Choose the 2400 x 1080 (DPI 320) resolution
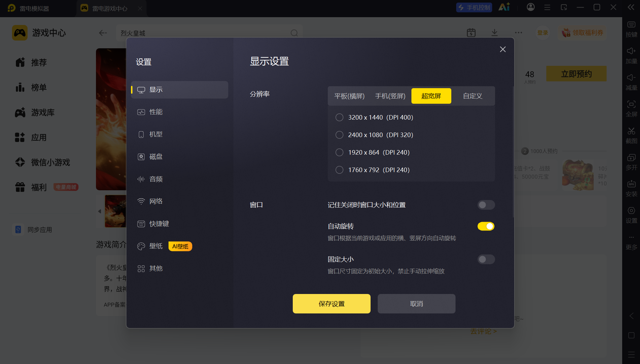The width and height of the screenshot is (640, 364). 374,135
